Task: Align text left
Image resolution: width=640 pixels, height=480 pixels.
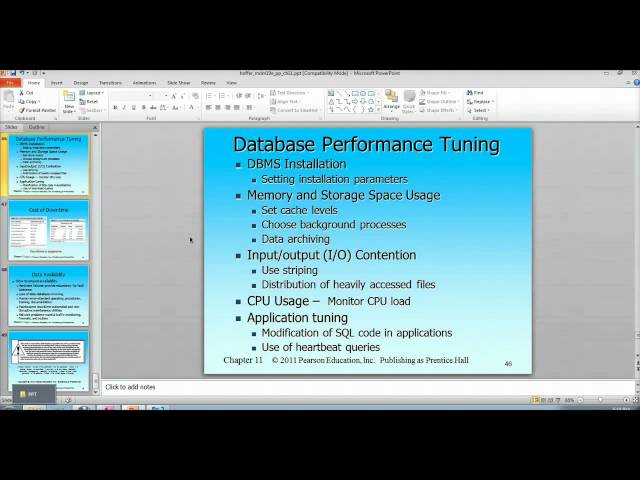Action: click(x=209, y=108)
